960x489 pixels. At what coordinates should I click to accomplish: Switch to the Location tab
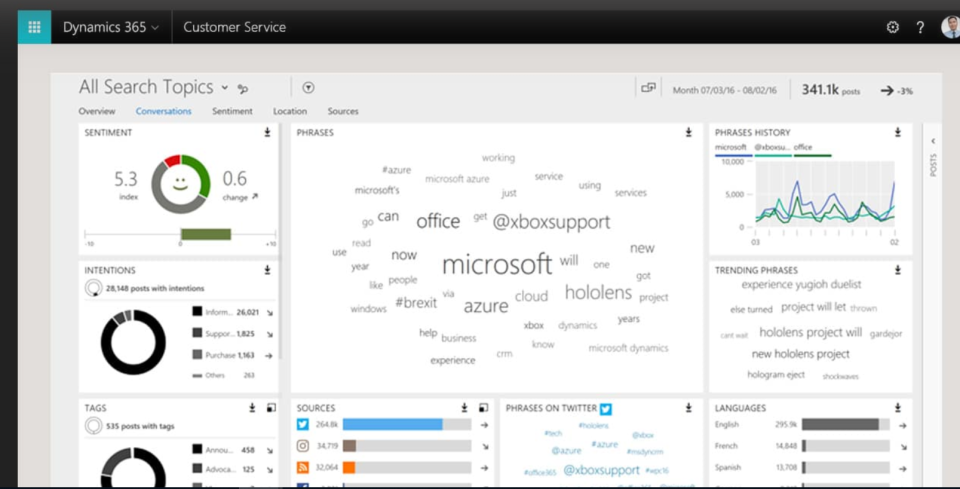coord(290,111)
